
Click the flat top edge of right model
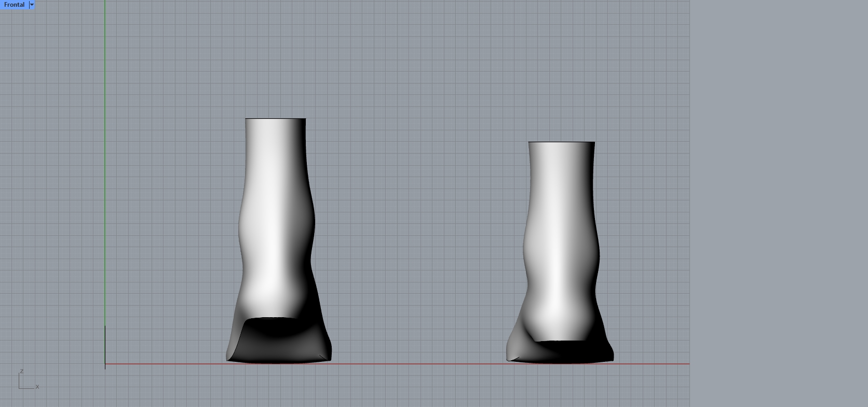click(561, 142)
